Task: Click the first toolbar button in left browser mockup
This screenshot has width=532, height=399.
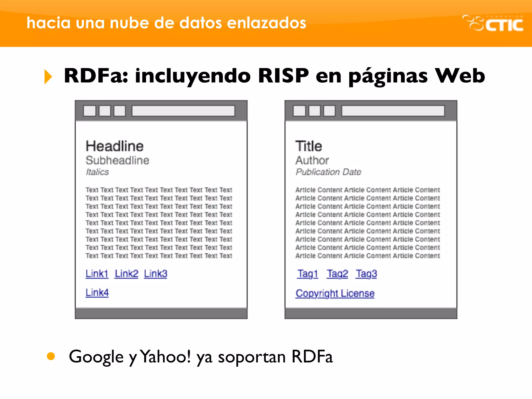Action: (90, 111)
